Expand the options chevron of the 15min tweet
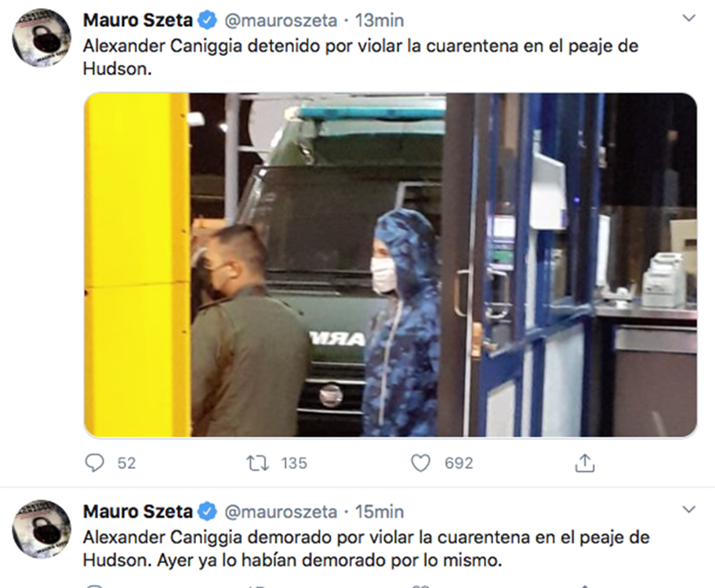 [688, 510]
